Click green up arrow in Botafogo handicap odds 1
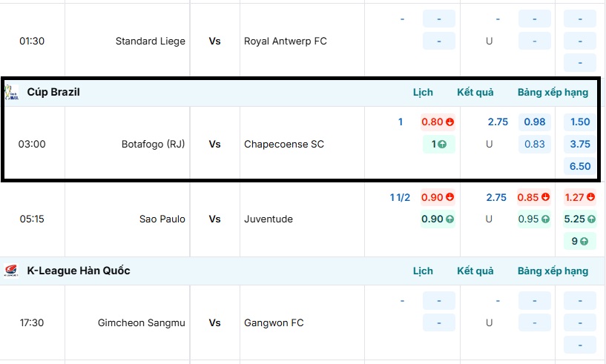This screenshot has height=364, width=606. [442, 145]
